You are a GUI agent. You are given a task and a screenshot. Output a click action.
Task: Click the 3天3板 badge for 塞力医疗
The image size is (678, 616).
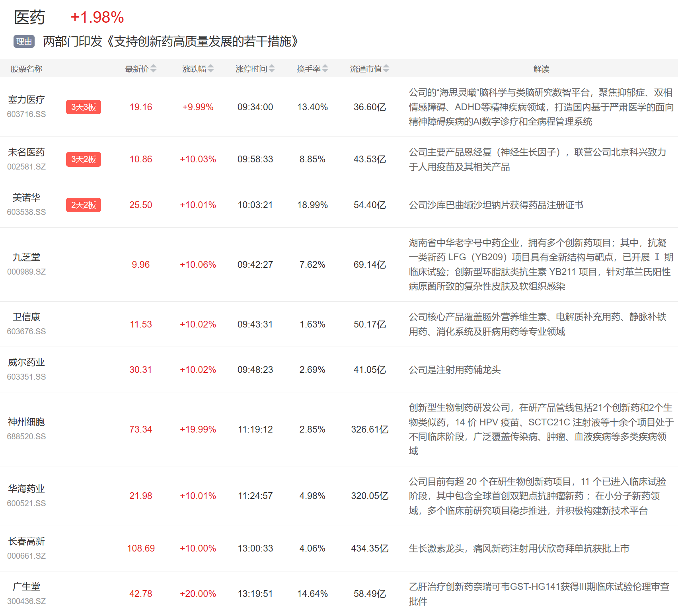point(84,107)
